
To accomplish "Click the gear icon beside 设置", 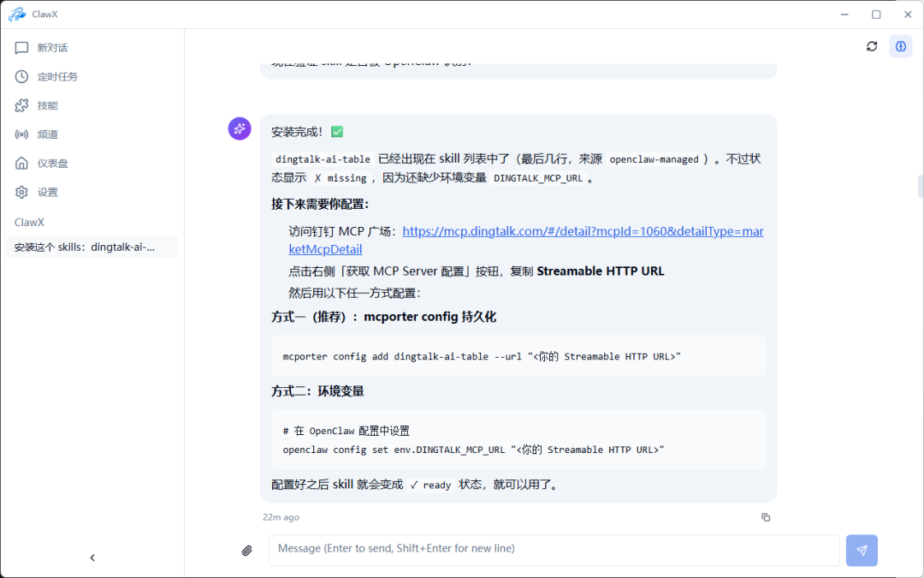I will pos(21,193).
